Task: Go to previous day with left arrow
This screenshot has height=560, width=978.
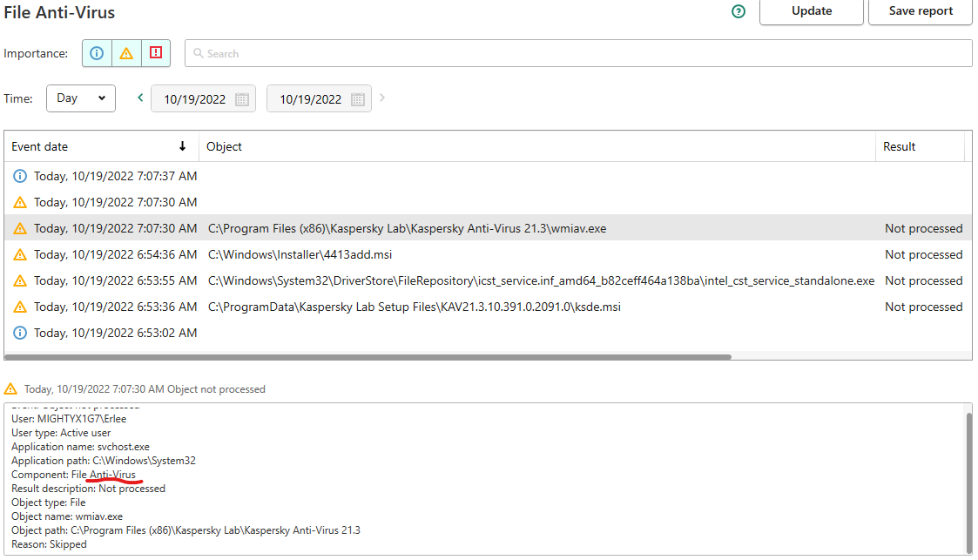Action: (x=140, y=98)
